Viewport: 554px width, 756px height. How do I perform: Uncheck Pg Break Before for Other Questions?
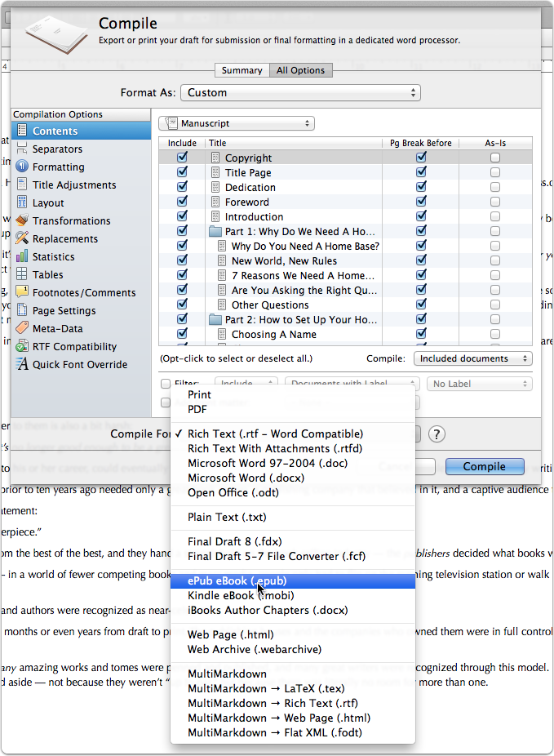[421, 305]
